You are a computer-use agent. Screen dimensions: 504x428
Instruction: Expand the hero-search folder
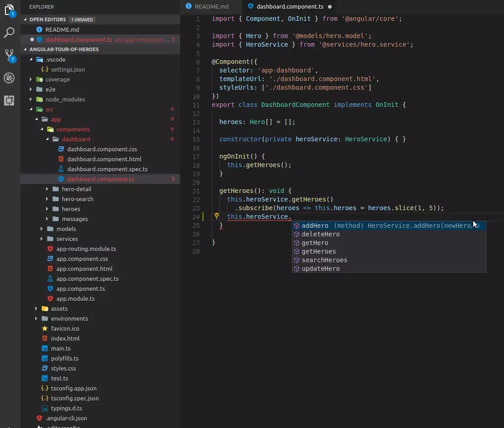47,199
